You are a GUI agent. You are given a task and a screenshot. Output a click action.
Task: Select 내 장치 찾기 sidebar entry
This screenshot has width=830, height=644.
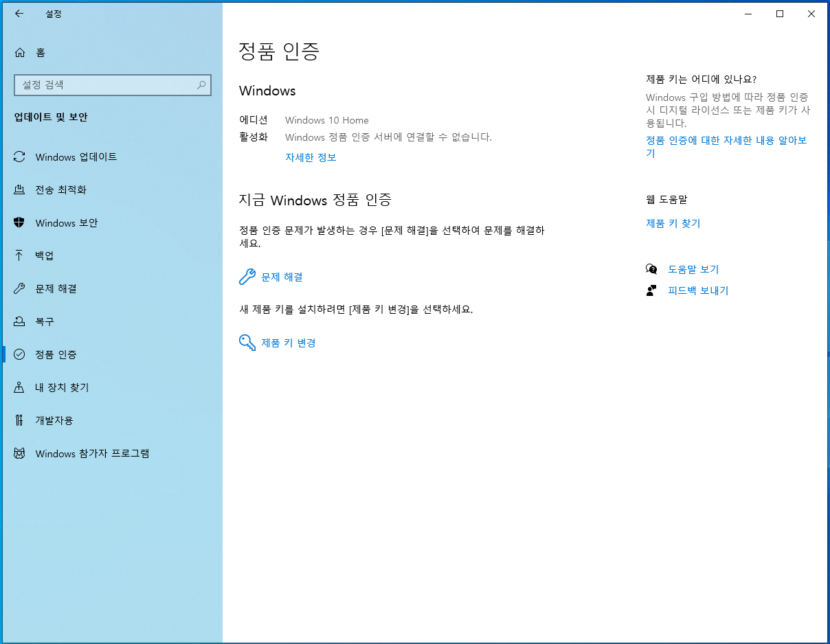[x=112, y=388]
